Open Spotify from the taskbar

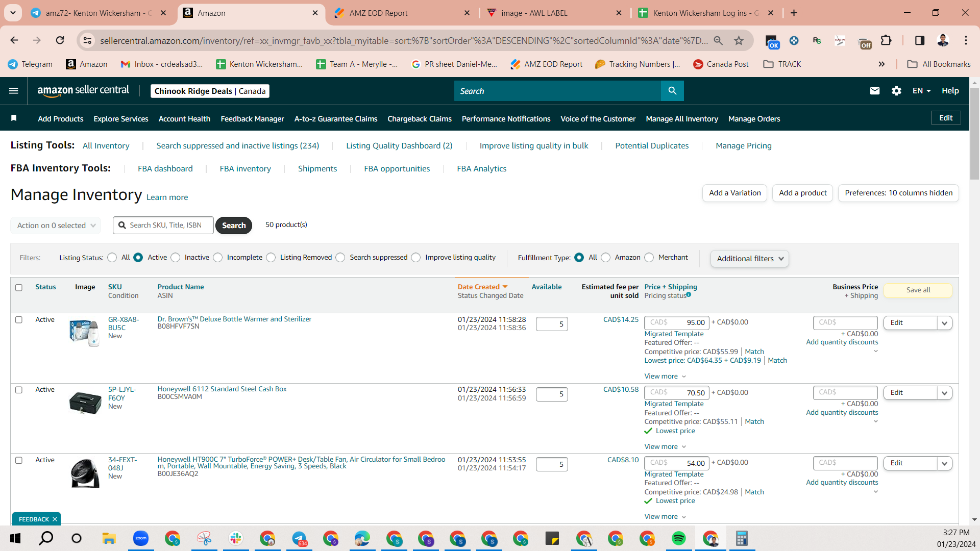point(679,538)
